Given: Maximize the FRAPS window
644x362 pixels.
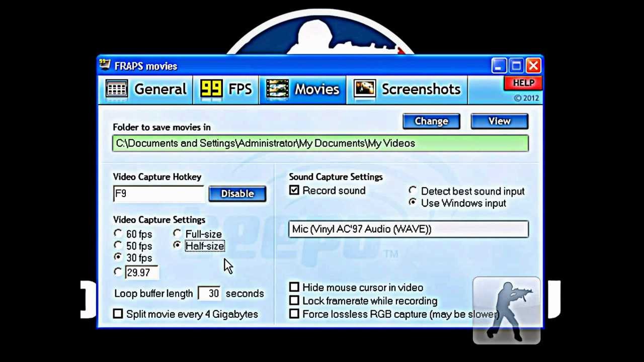Looking at the screenshot, I should 516,66.
